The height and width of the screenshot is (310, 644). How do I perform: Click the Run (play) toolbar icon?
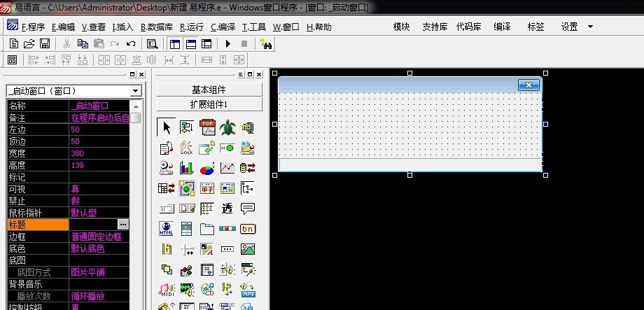(x=228, y=43)
